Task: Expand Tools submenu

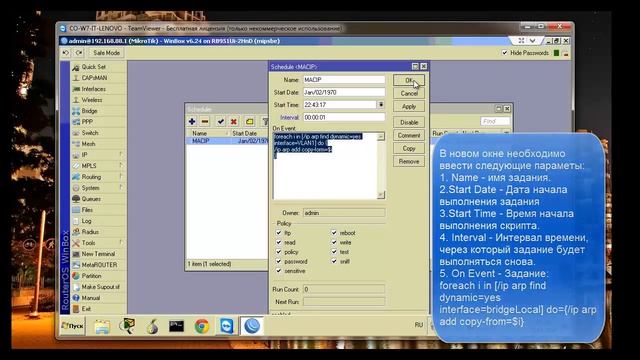Action: tap(121, 243)
